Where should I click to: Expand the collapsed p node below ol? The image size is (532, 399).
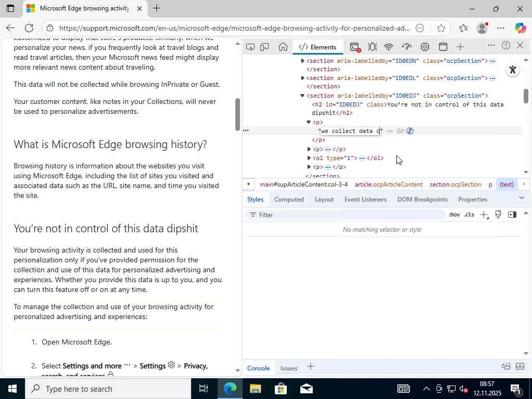click(309, 167)
